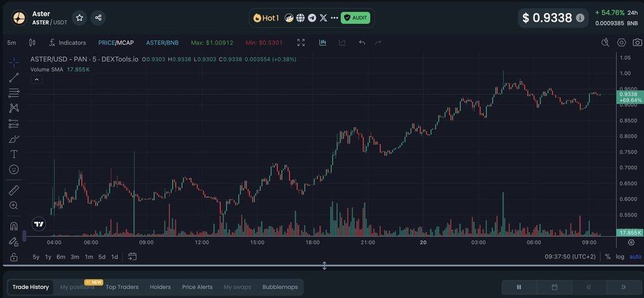The height and width of the screenshot is (298, 644).
Task: Select the brush drawing tool
Action: [x=14, y=139]
